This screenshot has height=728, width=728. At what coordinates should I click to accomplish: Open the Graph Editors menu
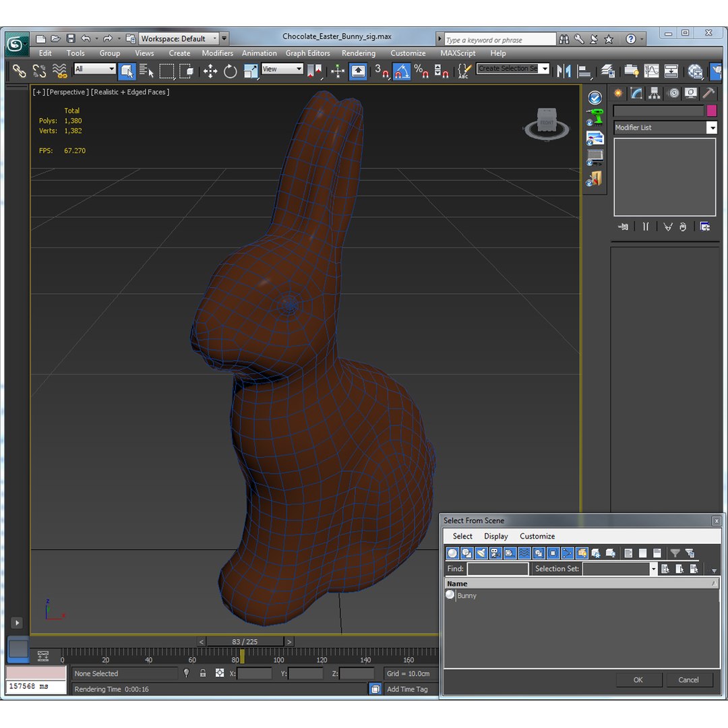(308, 53)
